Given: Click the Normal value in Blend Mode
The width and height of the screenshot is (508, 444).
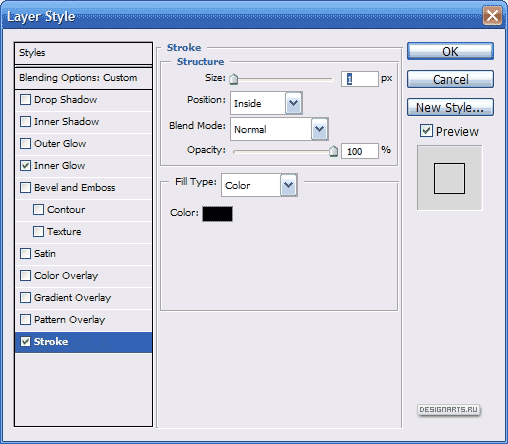Looking at the screenshot, I should point(250,129).
